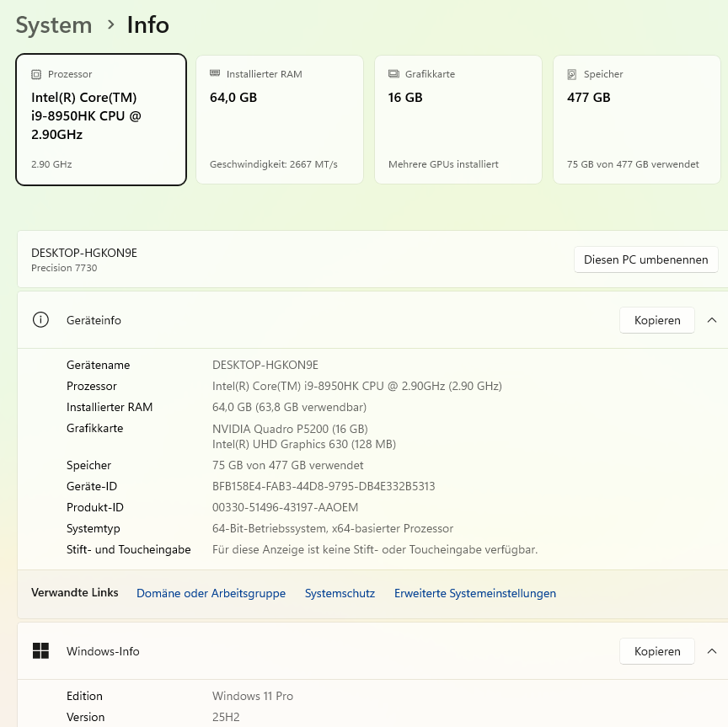Open the Systemschutz link
The width and height of the screenshot is (728, 727).
[x=340, y=593]
